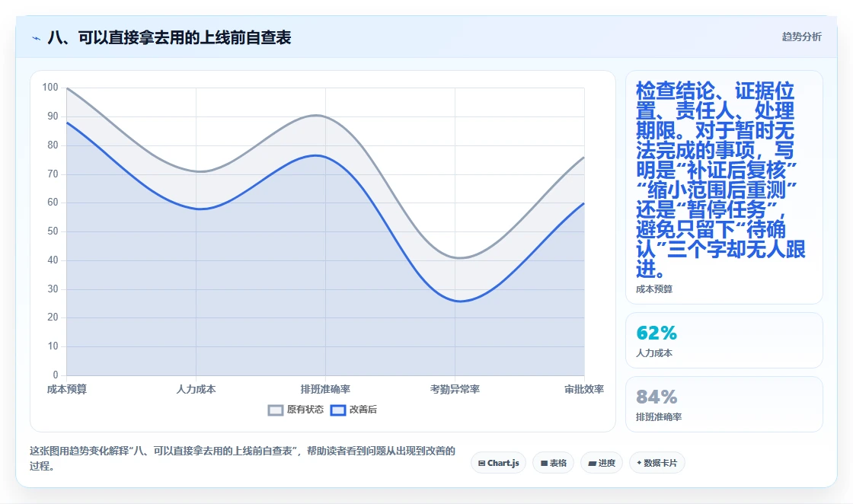This screenshot has height=504, width=853.
Task: Select the 进度 tag chip
Action: [602, 463]
